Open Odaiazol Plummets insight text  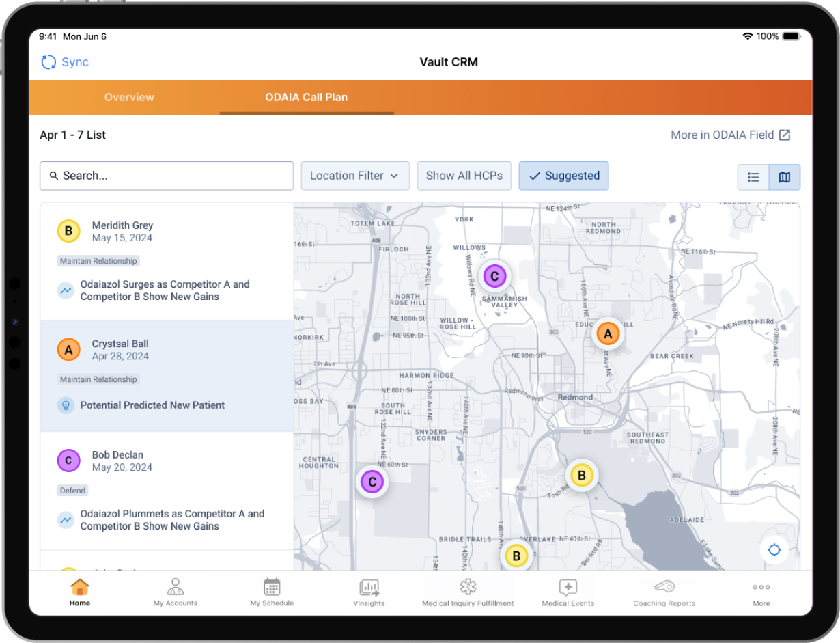(172, 520)
